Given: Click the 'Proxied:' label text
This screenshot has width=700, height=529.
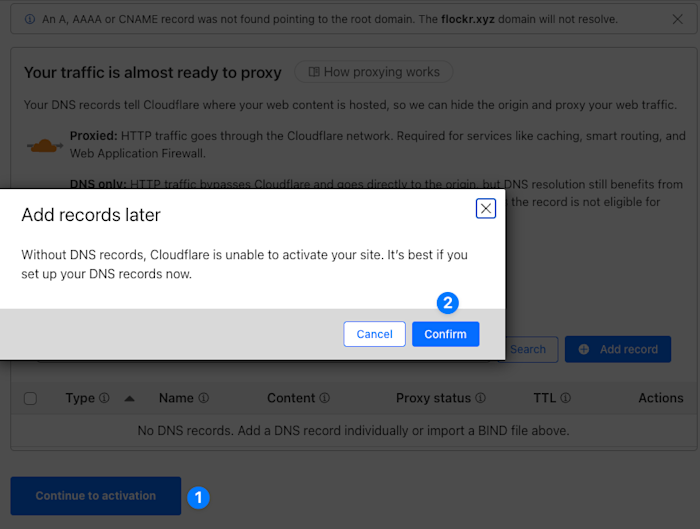Looking at the screenshot, I should click(93, 136).
